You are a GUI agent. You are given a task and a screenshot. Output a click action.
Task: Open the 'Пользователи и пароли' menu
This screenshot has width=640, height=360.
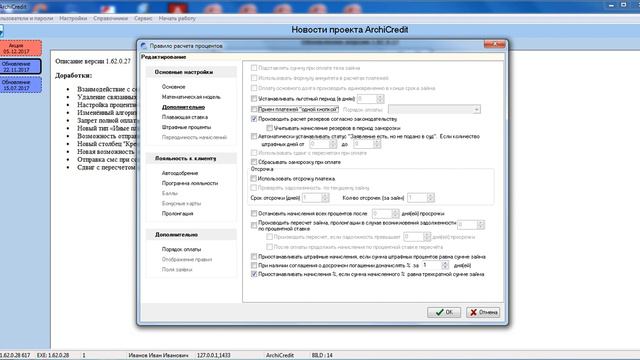[26, 18]
